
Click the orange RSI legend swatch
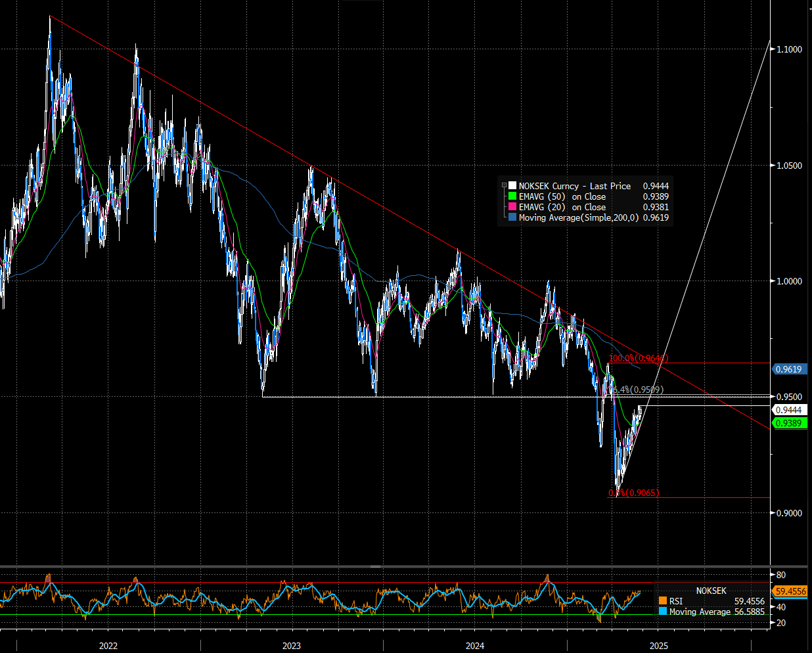663,601
